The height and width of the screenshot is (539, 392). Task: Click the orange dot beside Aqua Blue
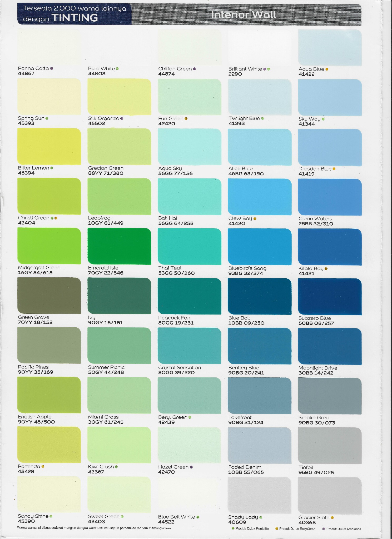pyautogui.click(x=327, y=69)
